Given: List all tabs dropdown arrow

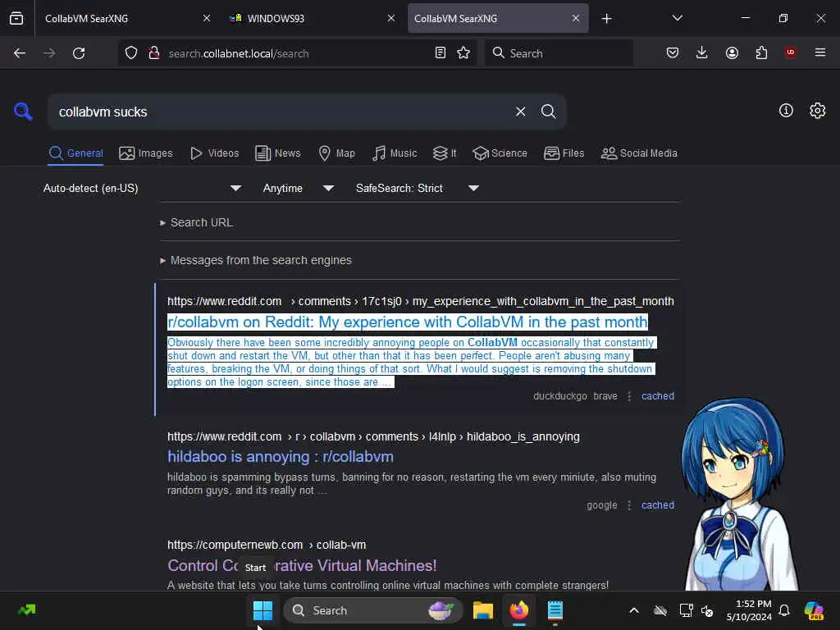Looking at the screenshot, I should point(677,18).
